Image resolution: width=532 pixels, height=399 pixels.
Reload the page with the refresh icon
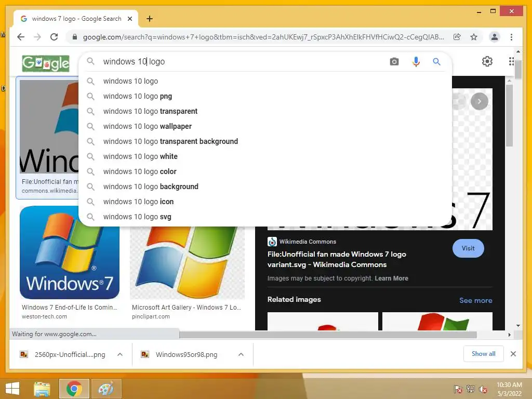54,37
